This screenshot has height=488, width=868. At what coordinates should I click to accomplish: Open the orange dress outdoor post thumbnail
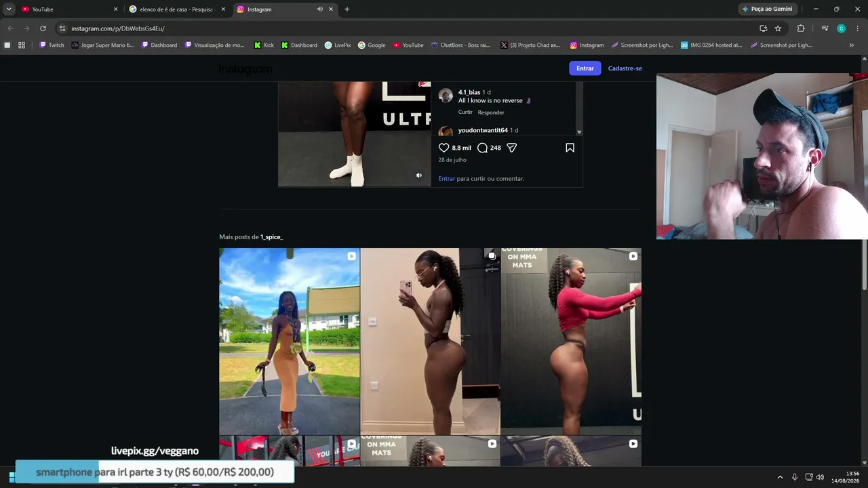tap(290, 342)
